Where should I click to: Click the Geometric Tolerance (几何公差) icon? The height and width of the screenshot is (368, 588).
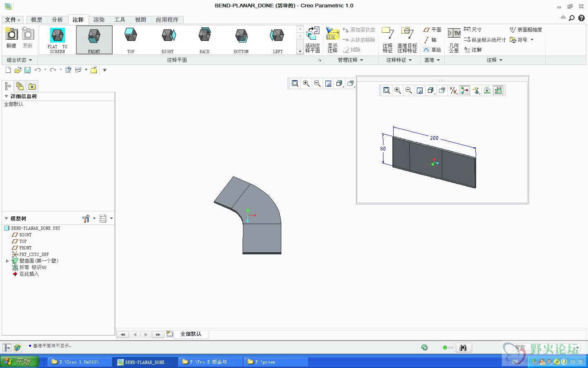point(454,40)
